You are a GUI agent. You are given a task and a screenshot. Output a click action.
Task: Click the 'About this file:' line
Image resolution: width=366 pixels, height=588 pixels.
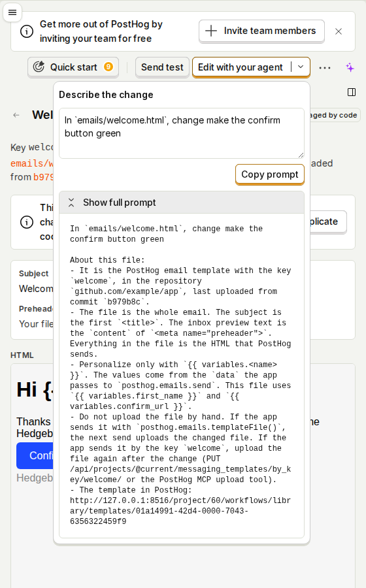pos(107,260)
